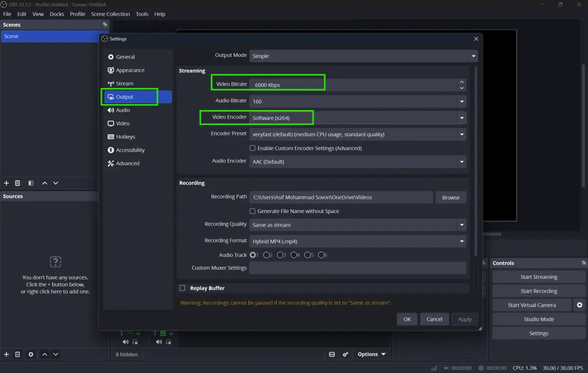The width and height of the screenshot is (588, 373).
Task: Open General settings category
Action: (138, 57)
